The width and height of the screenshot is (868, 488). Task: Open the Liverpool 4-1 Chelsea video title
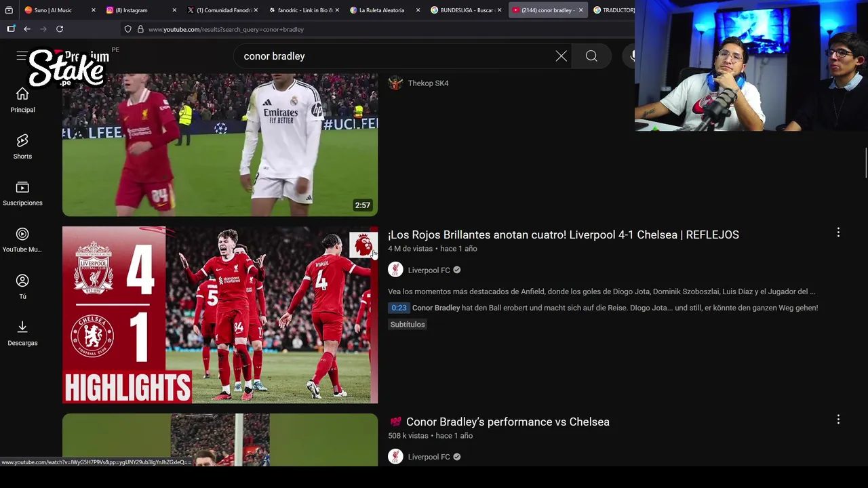point(563,235)
